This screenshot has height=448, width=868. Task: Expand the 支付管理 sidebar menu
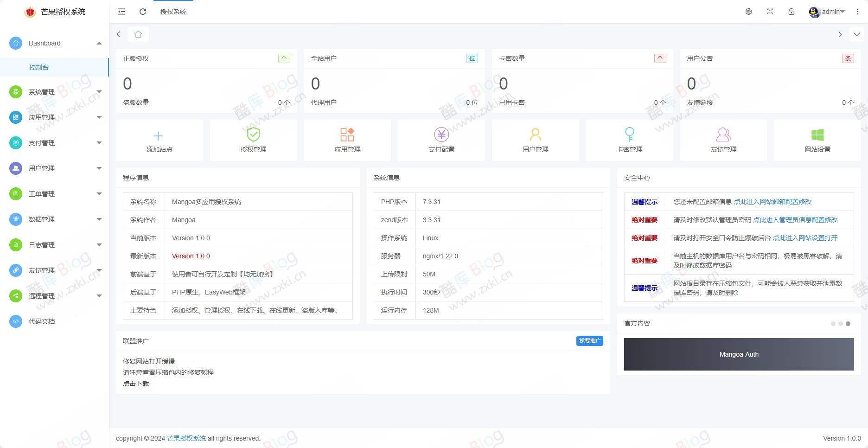[x=55, y=143]
